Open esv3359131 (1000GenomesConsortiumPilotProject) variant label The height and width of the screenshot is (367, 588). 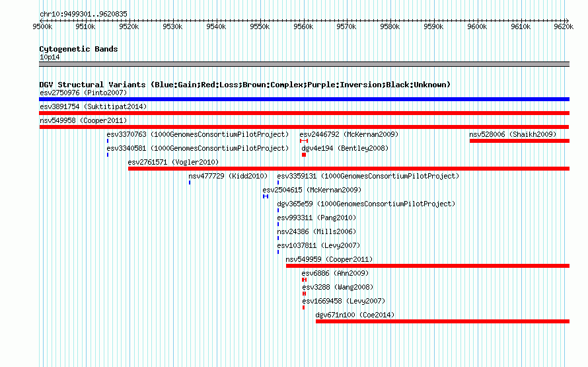(368, 176)
